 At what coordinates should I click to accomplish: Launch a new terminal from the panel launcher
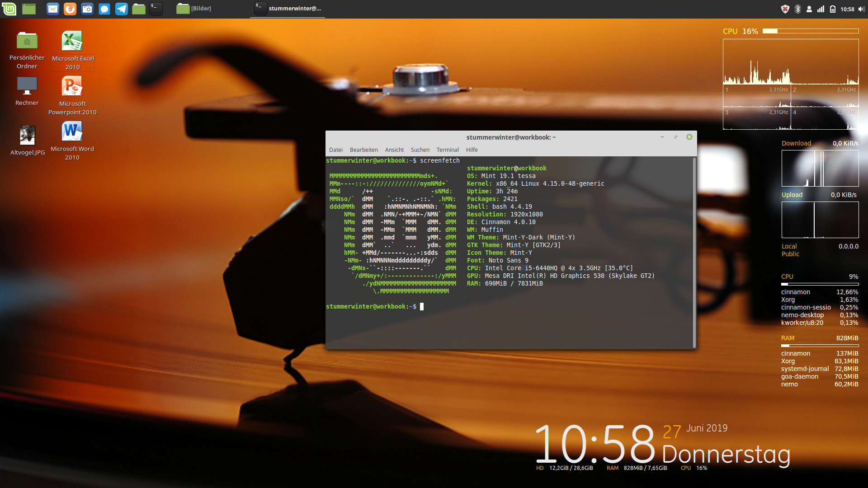156,9
